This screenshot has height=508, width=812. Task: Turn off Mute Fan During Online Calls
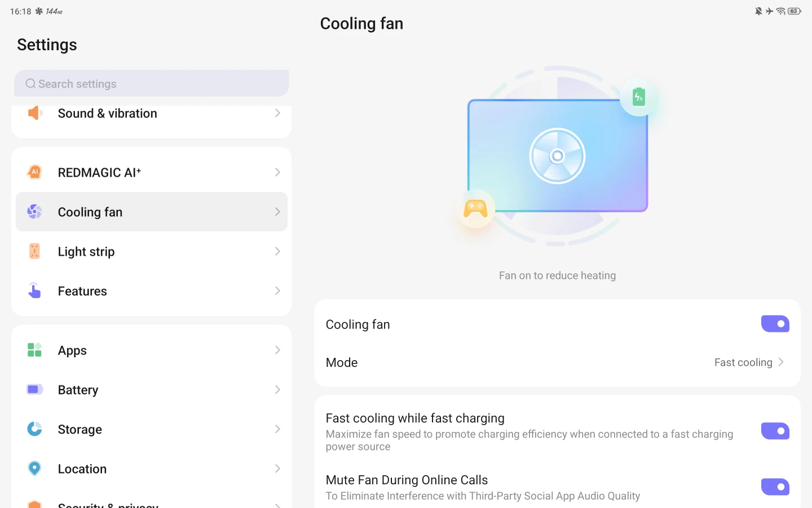pos(775,487)
